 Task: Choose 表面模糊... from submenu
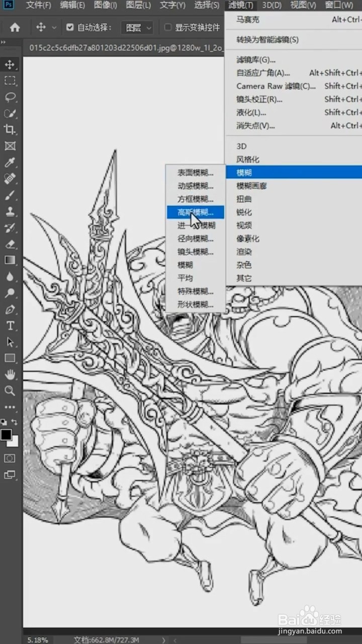196,173
